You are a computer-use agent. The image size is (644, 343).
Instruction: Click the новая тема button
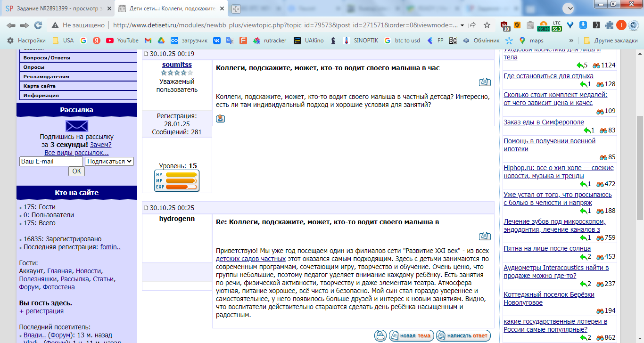click(411, 336)
